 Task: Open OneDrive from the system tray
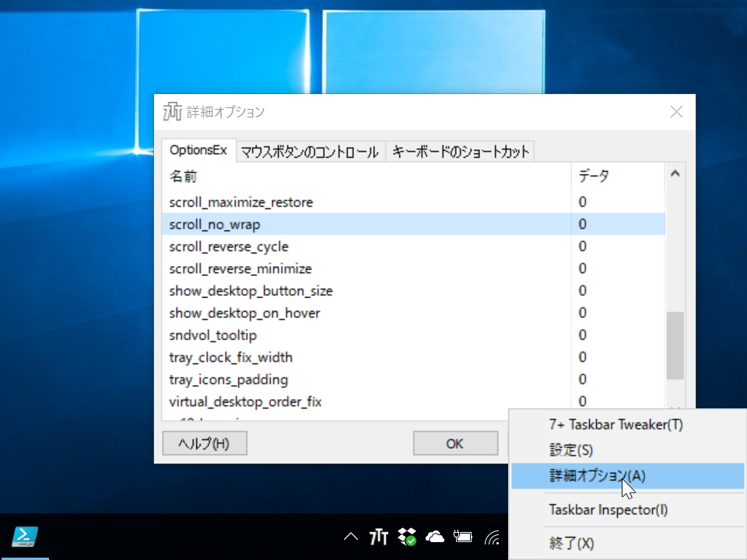tap(435, 536)
